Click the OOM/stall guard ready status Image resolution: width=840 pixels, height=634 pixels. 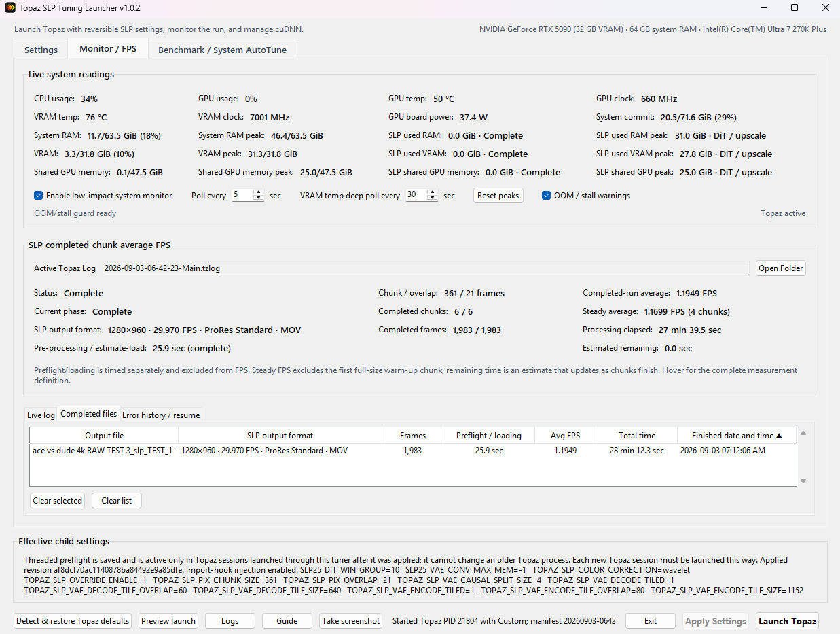[x=75, y=213]
